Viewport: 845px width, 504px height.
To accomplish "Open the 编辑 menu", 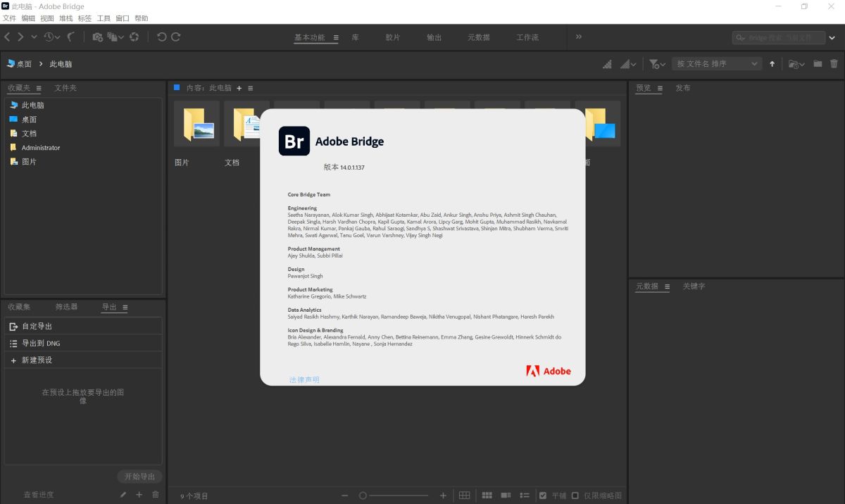I will (x=28, y=18).
